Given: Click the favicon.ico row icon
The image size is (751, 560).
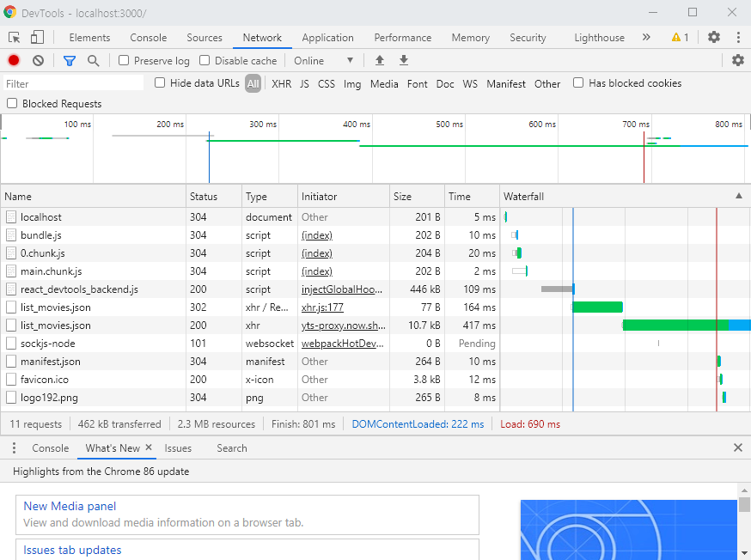Looking at the screenshot, I should click(11, 380).
